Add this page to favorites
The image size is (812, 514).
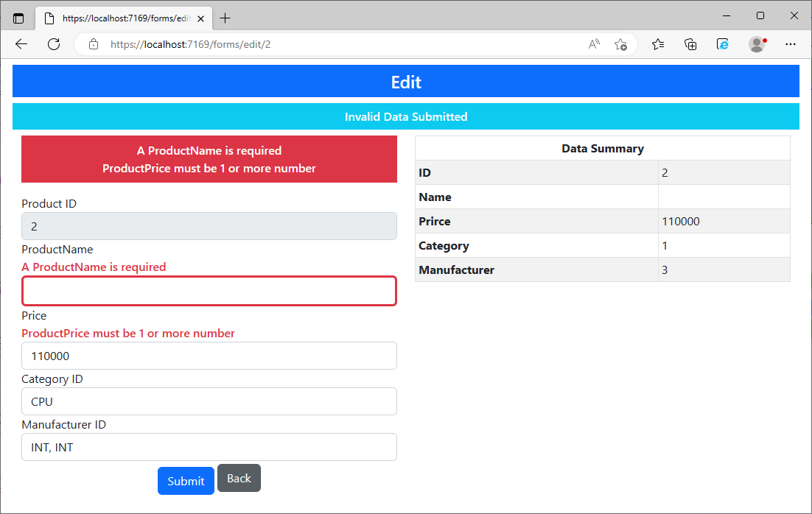point(621,44)
